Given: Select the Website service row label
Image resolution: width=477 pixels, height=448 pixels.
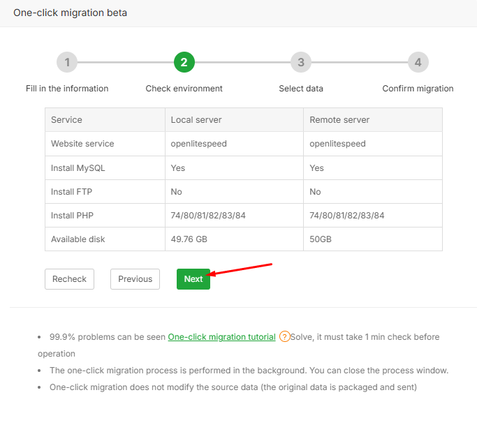Looking at the screenshot, I should (82, 144).
